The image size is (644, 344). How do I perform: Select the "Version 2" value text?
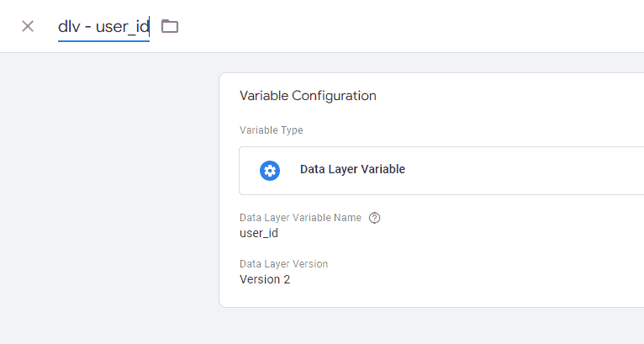click(x=265, y=279)
